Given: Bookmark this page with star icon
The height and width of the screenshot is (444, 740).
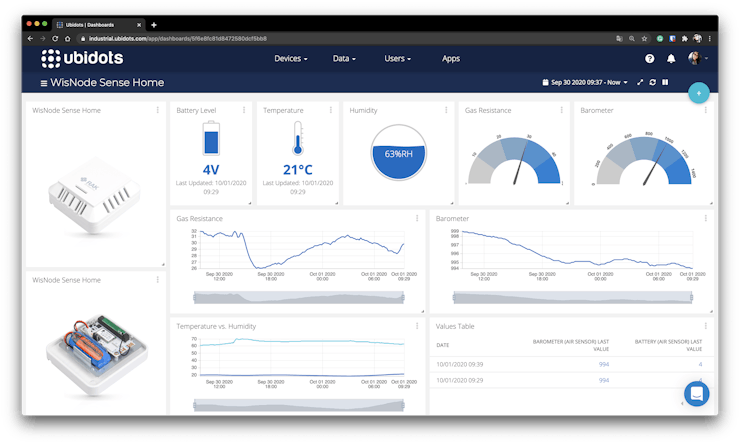Looking at the screenshot, I should (x=644, y=39).
